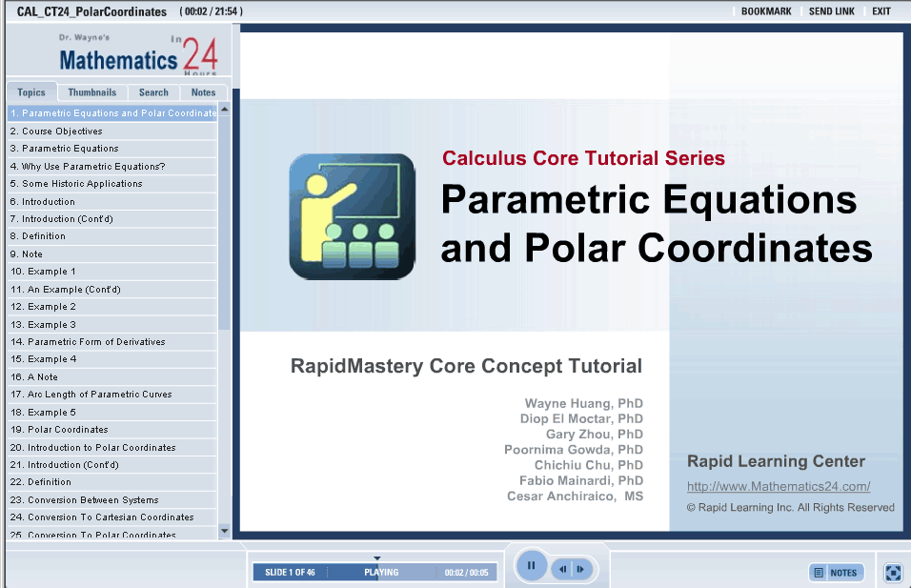Click the Send Link button
The width and height of the screenshot is (911, 588).
click(831, 11)
